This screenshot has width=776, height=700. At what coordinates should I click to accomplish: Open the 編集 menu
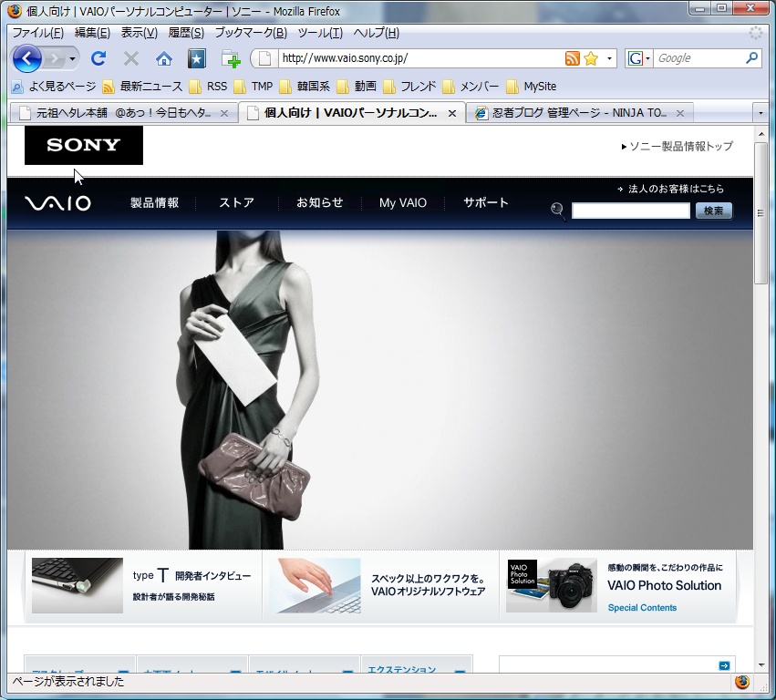pyautogui.click(x=92, y=33)
